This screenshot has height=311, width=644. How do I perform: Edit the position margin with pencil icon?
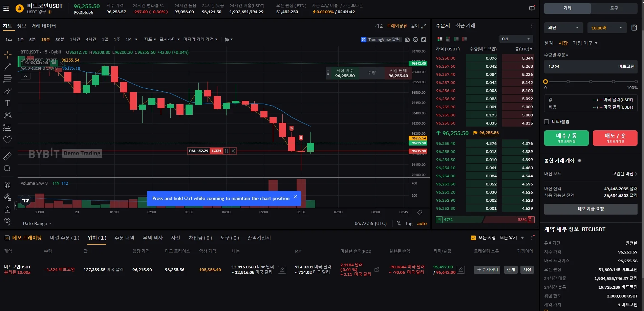[x=282, y=270]
